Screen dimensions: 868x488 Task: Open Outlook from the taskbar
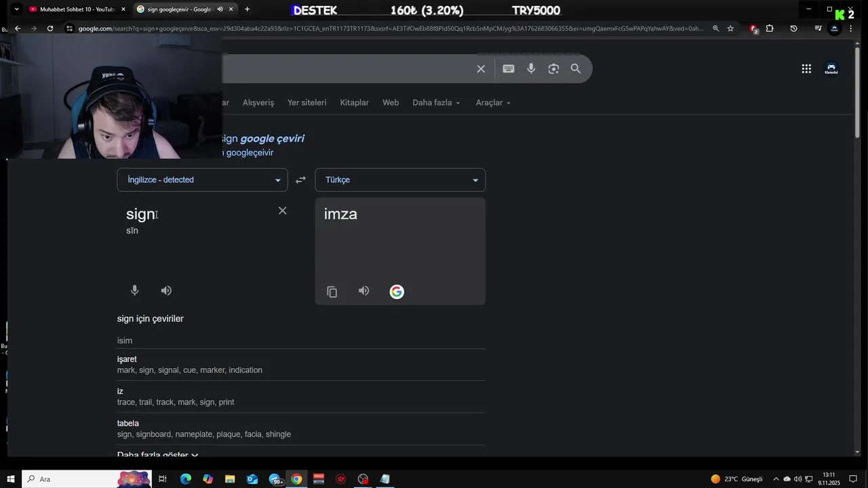(x=252, y=479)
